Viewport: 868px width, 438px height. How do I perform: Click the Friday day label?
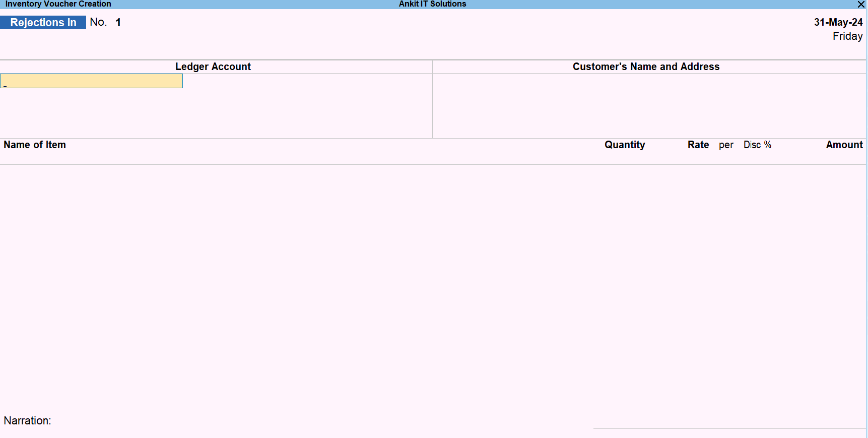(x=847, y=36)
